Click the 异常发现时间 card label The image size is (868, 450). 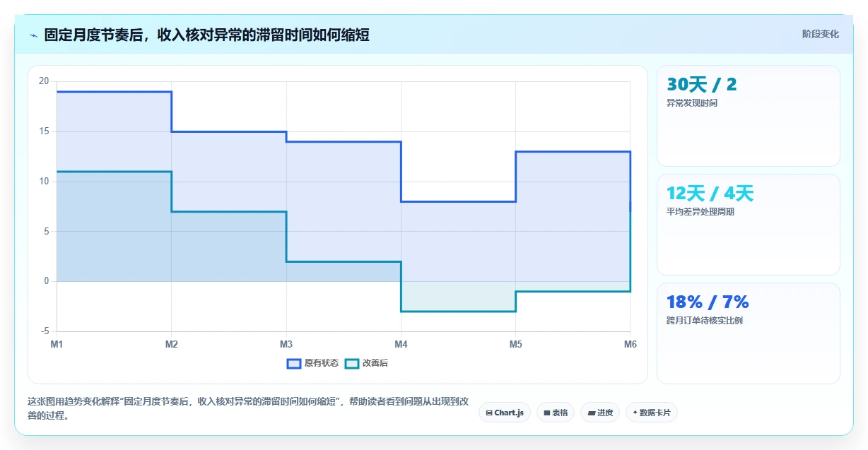[692, 103]
